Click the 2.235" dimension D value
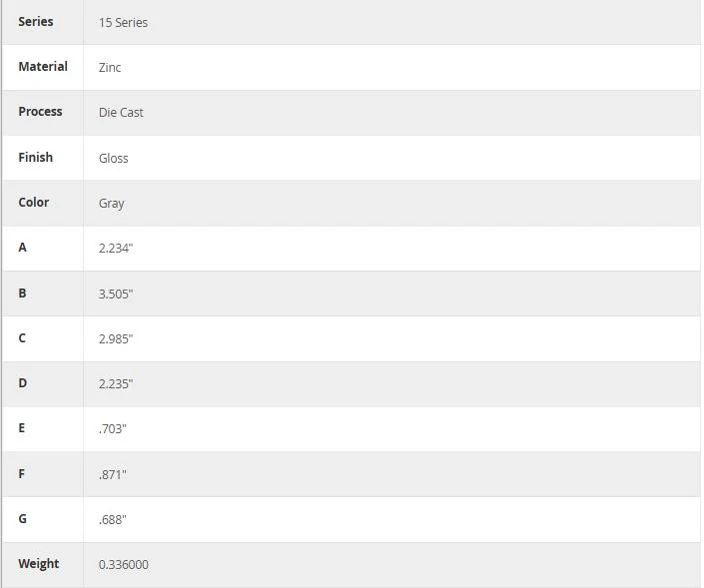Viewport: 704px width, 588px height. pos(116,383)
